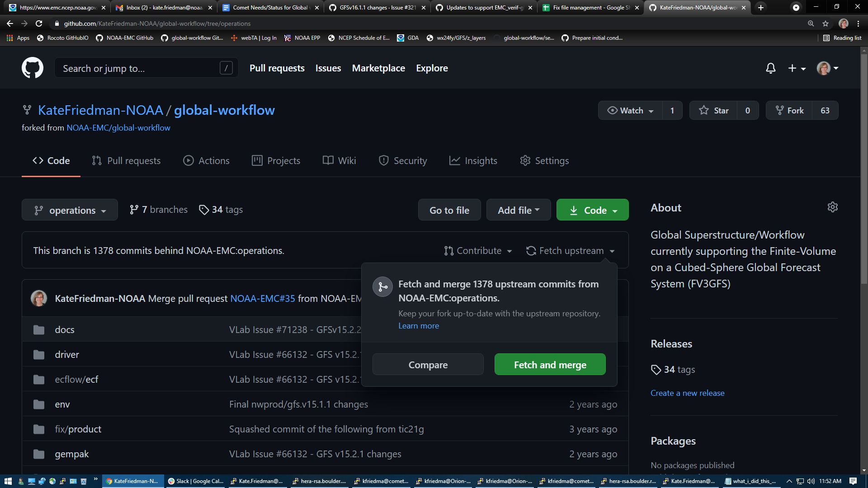Open the operations branch dropdown
Screen dimensions: 868x488
pos(70,210)
